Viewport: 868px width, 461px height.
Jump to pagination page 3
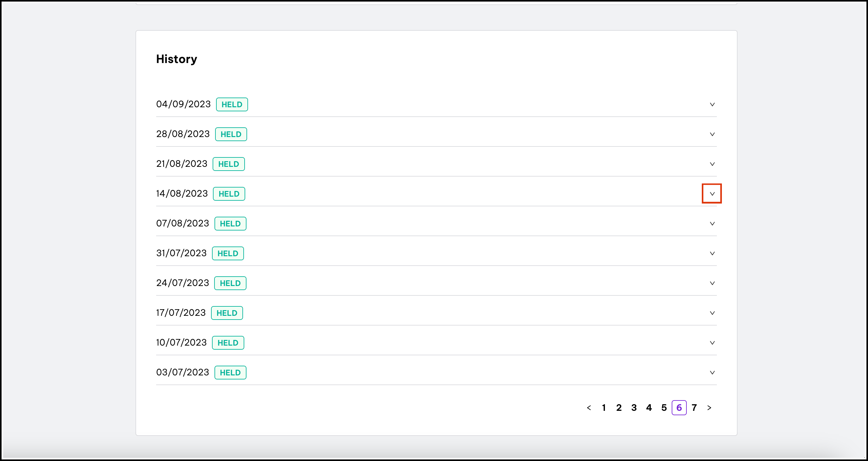634,408
